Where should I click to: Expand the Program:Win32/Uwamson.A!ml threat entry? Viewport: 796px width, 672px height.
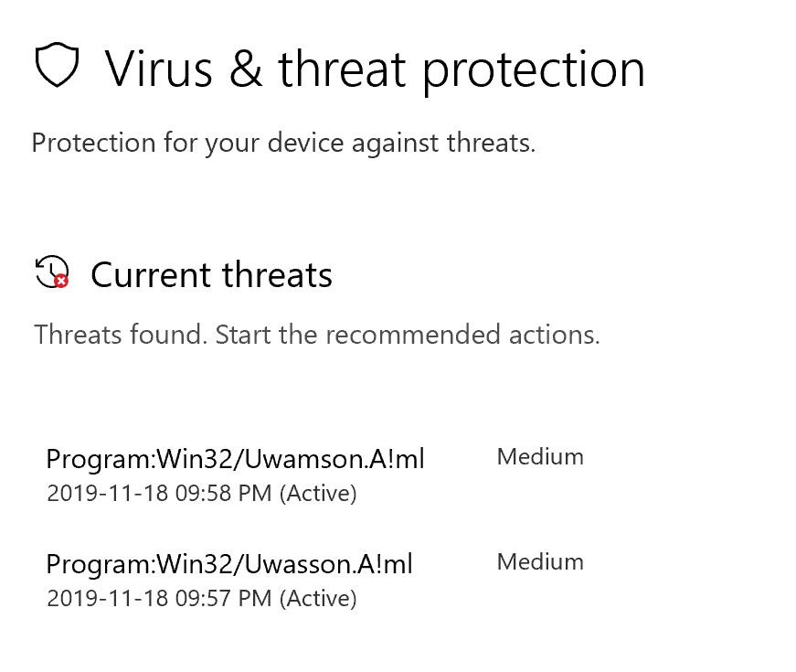point(235,459)
